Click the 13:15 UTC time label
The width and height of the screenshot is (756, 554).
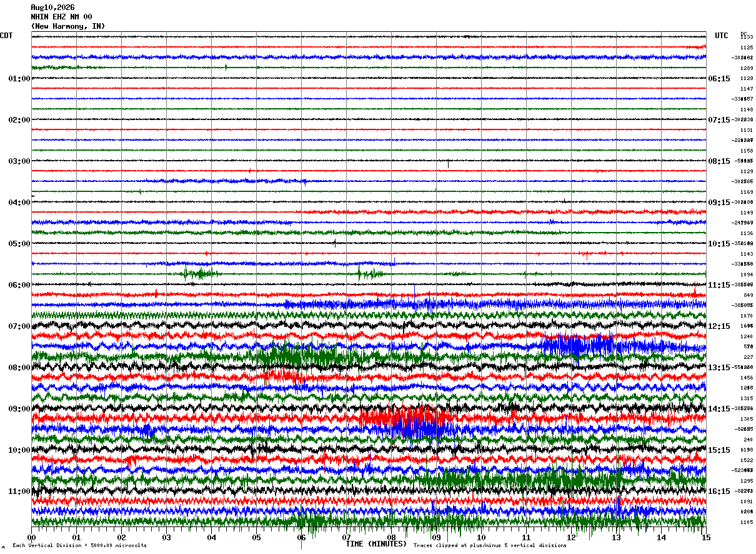click(x=719, y=368)
